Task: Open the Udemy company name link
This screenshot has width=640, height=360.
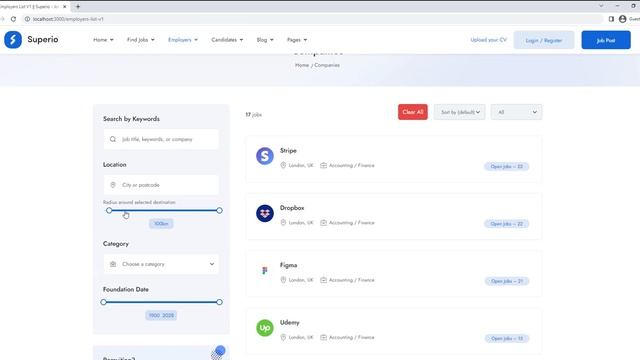Action: click(290, 322)
